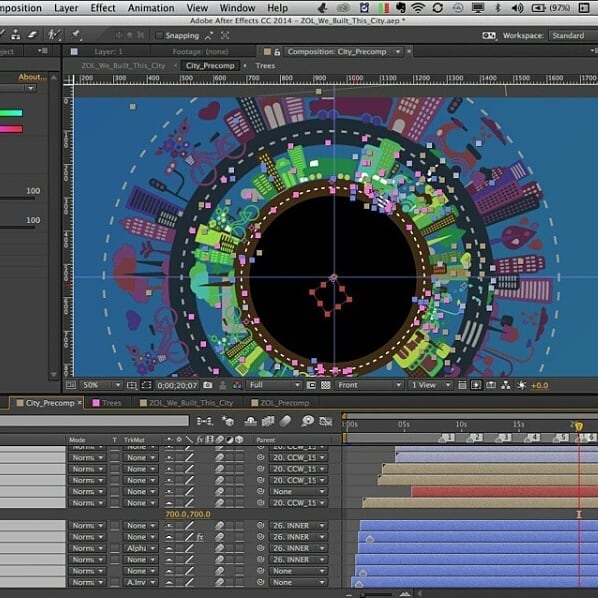
Task: Select the Eraser tool
Action: 33,35
